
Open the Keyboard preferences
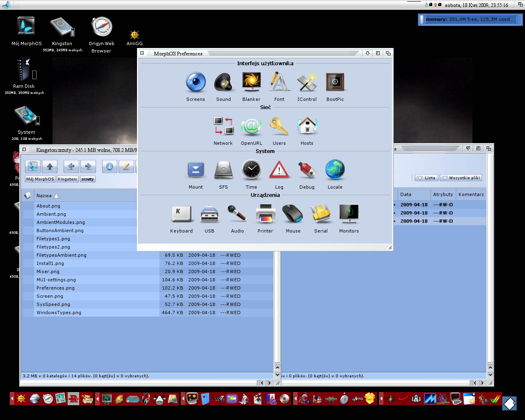182,214
